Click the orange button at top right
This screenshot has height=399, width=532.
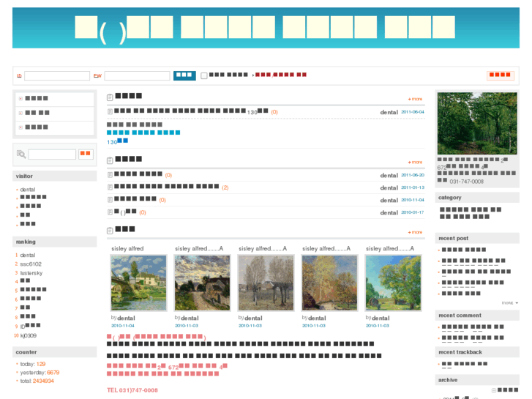tap(501, 75)
